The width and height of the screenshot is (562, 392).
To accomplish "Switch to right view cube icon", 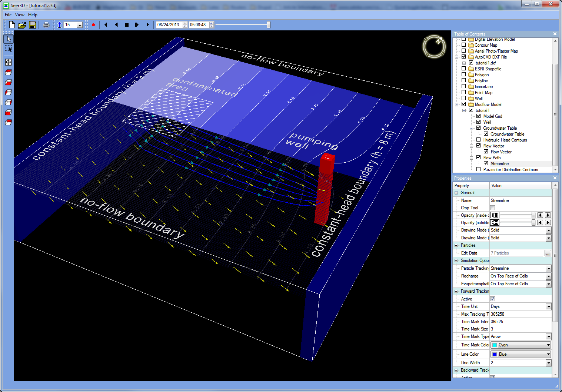I will coord(9,102).
